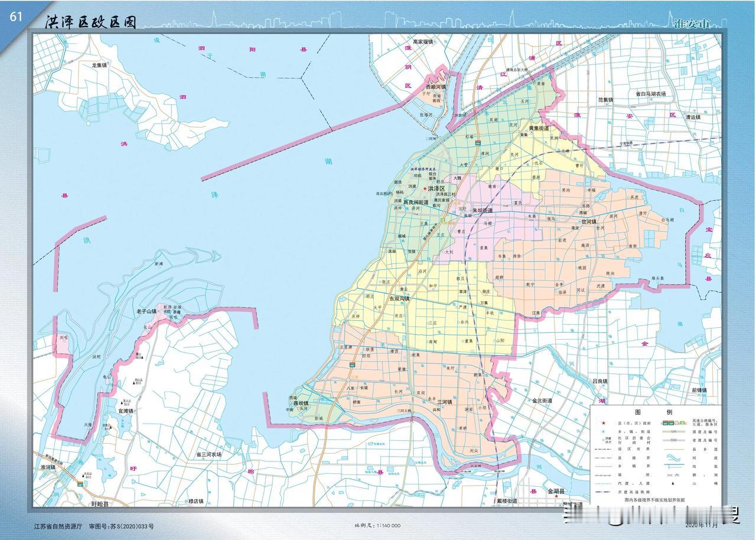Click the red star beside 金湖县
The image size is (756, 540).
556,497
